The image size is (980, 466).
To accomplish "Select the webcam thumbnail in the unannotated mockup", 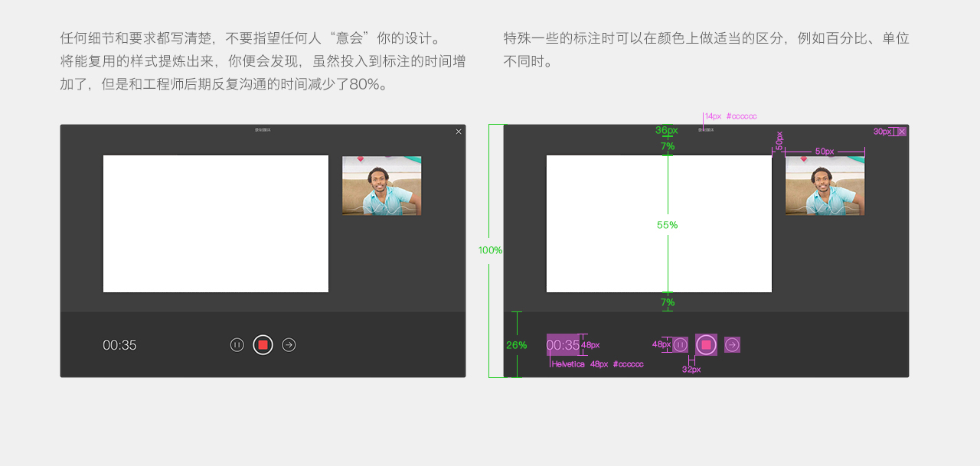I will (382, 186).
